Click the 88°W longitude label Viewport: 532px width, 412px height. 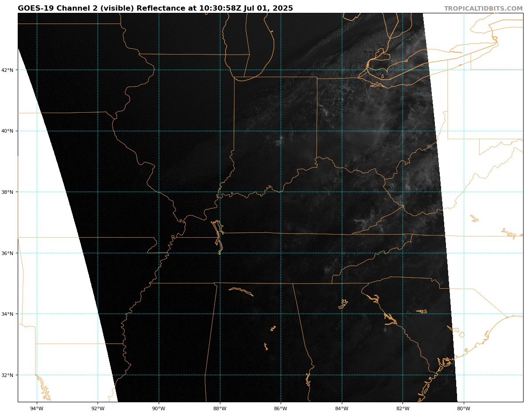point(219,408)
